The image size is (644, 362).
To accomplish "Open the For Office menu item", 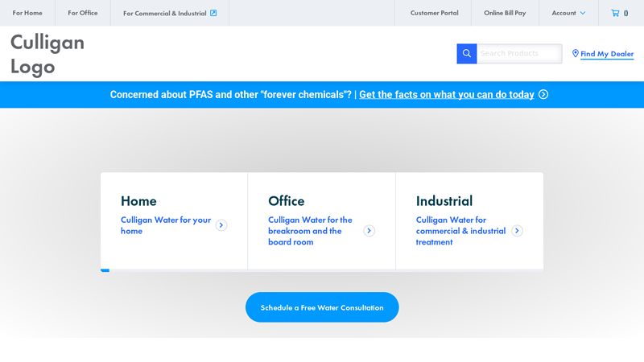I will (x=83, y=13).
